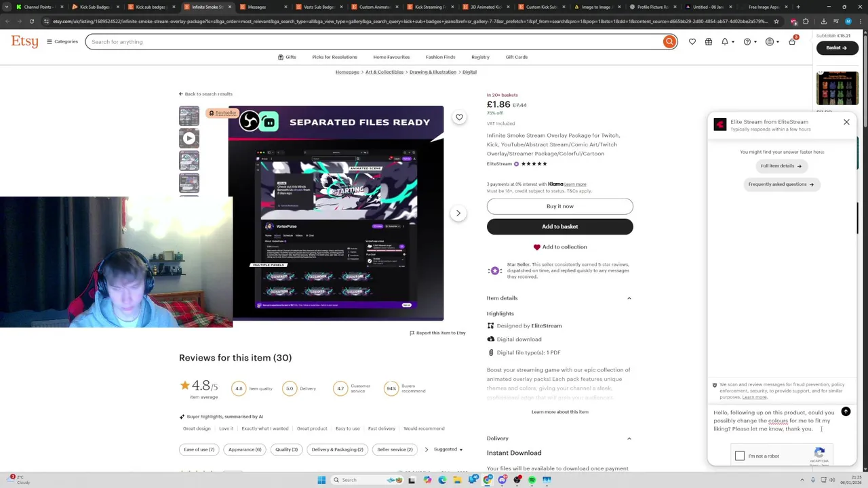Filter reviews by Quality
The height and width of the screenshot is (488, 868).
click(x=286, y=449)
